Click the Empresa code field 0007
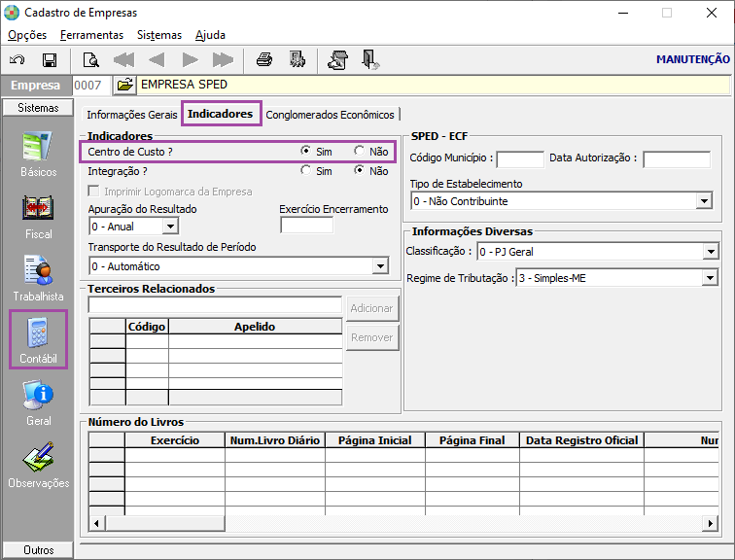This screenshot has width=735, height=560. [x=91, y=85]
